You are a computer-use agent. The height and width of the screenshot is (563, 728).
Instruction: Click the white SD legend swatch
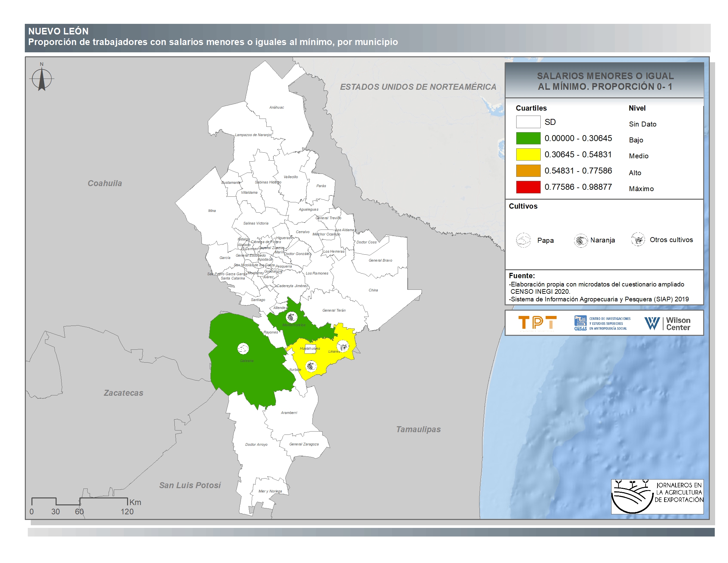(528, 122)
